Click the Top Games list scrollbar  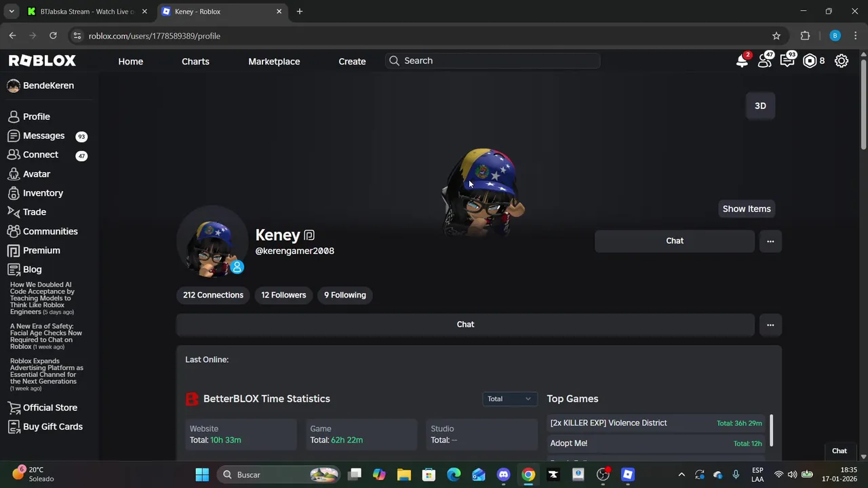tap(771, 431)
